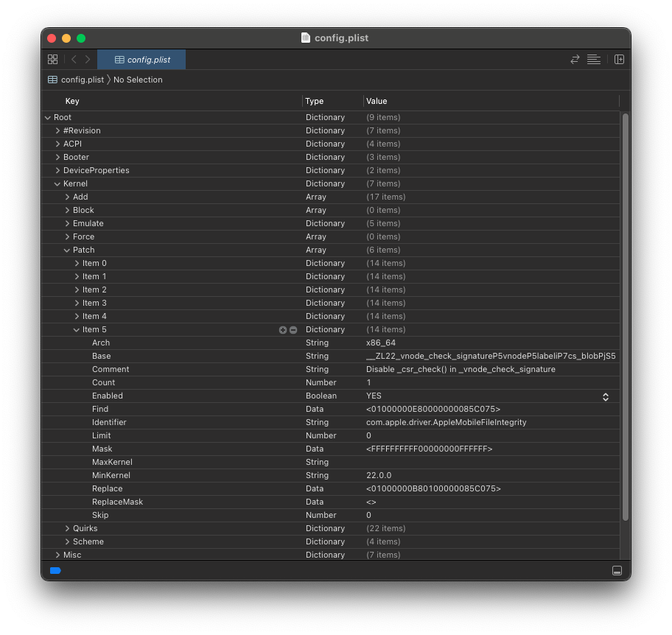This screenshot has height=635, width=672.
Task: Select the config.plist tab
Action: point(141,60)
